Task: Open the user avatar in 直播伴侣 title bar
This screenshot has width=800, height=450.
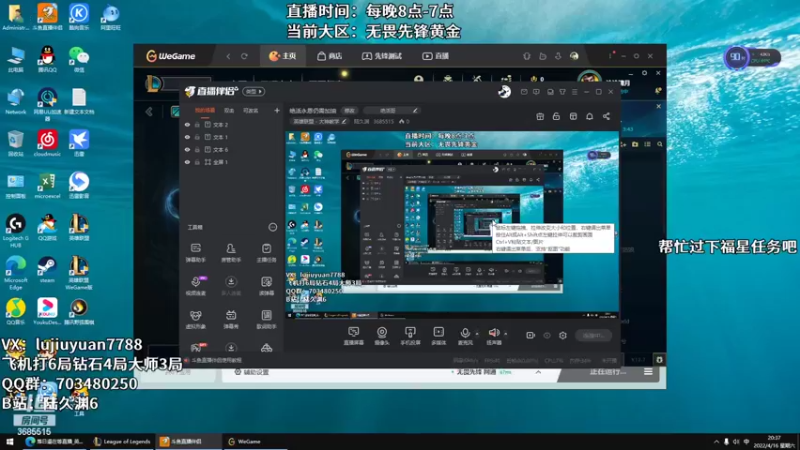Action: (504, 92)
